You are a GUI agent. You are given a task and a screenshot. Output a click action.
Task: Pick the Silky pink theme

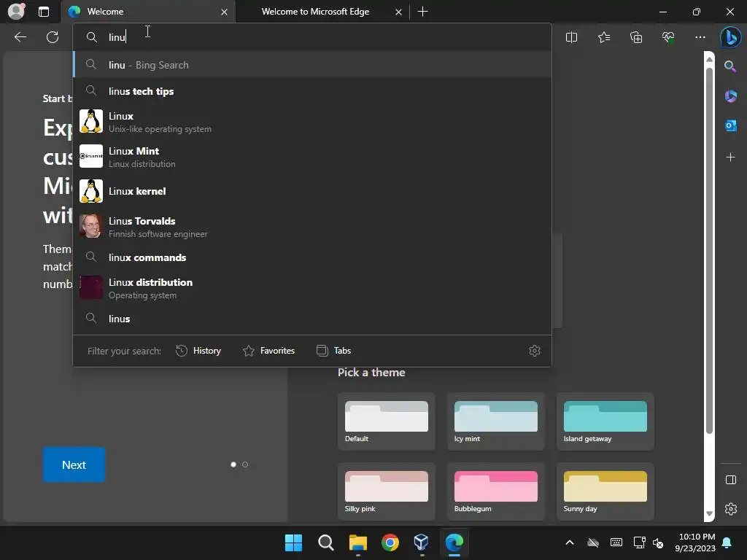pyautogui.click(x=387, y=491)
